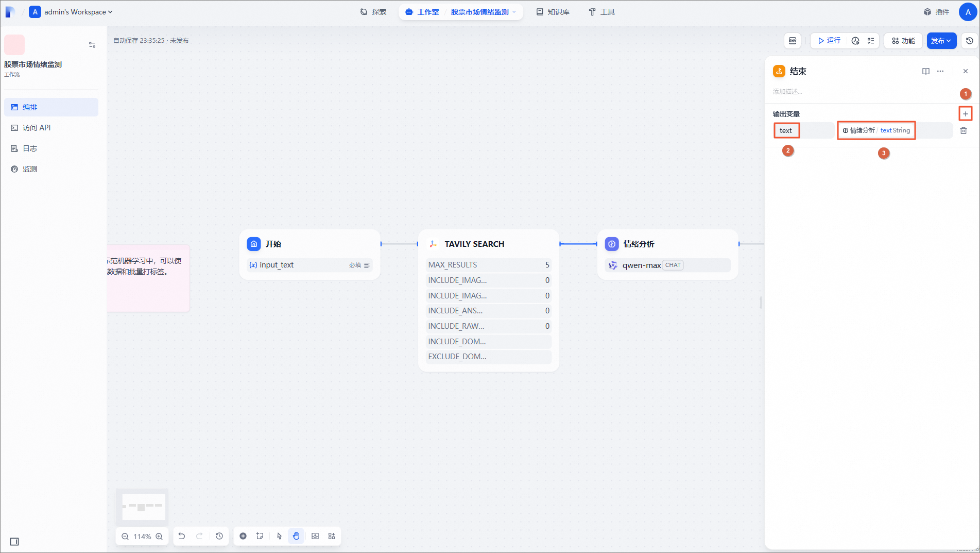Image resolution: width=980 pixels, height=553 pixels.
Task: Open the more options ellipsis in 结束 panel
Action: pyautogui.click(x=940, y=71)
